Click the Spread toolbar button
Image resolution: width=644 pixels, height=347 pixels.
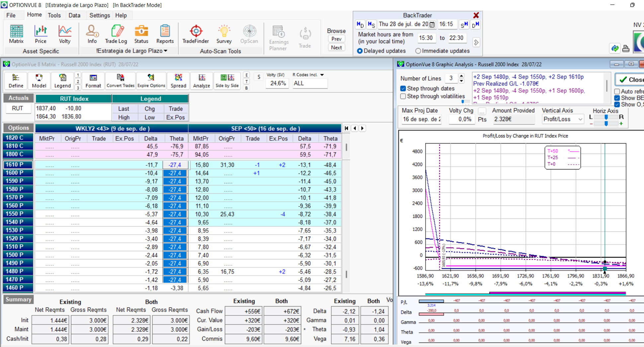coord(178,81)
